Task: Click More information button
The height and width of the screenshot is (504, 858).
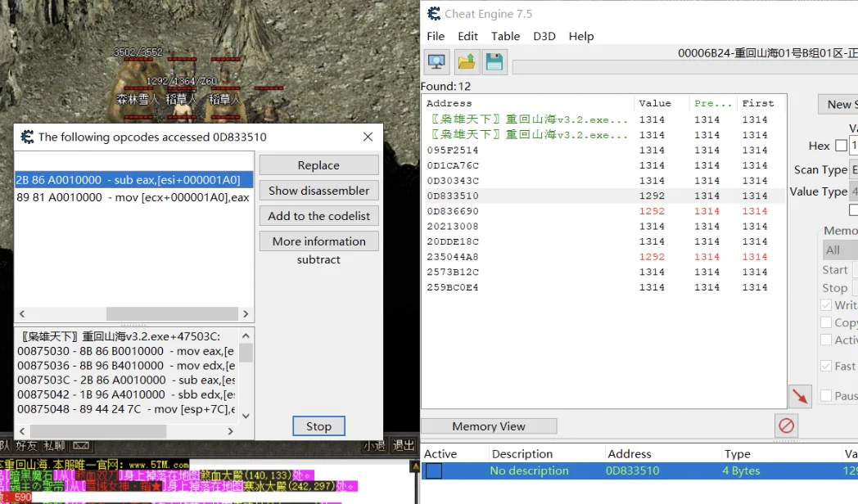Action: pyautogui.click(x=318, y=241)
